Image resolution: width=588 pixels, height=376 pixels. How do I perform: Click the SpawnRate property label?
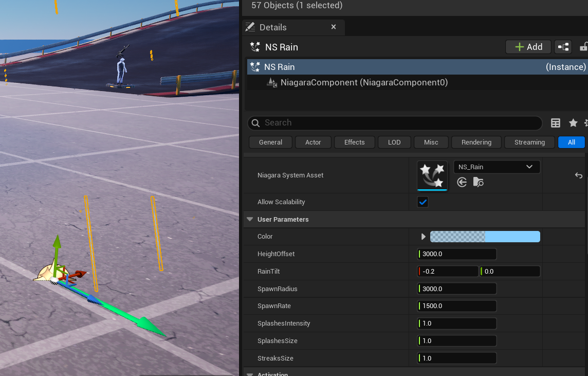[x=274, y=306]
